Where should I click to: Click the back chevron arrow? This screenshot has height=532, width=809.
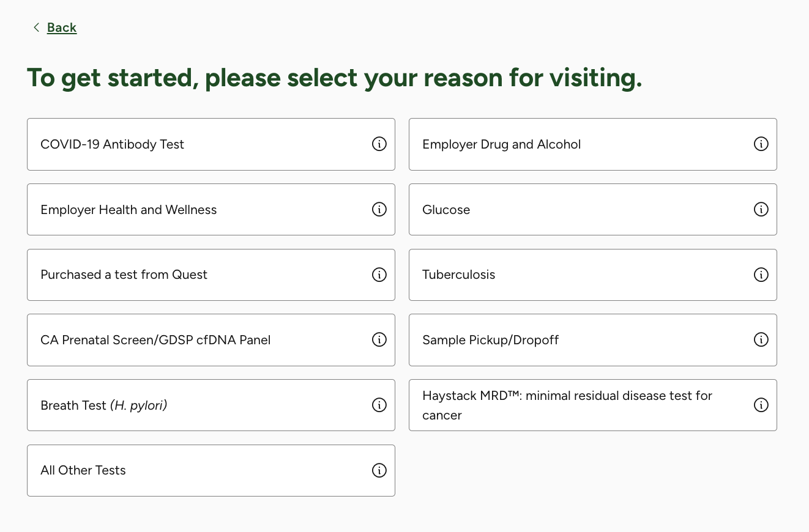tap(36, 28)
